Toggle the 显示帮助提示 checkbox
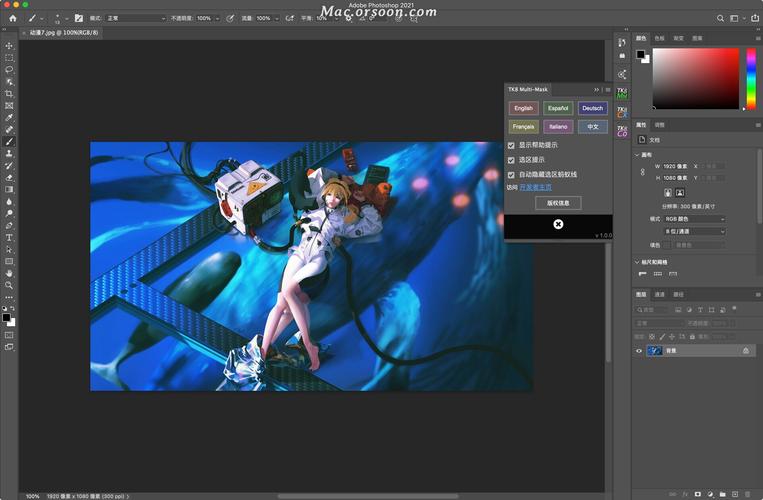The image size is (763, 500). point(511,145)
